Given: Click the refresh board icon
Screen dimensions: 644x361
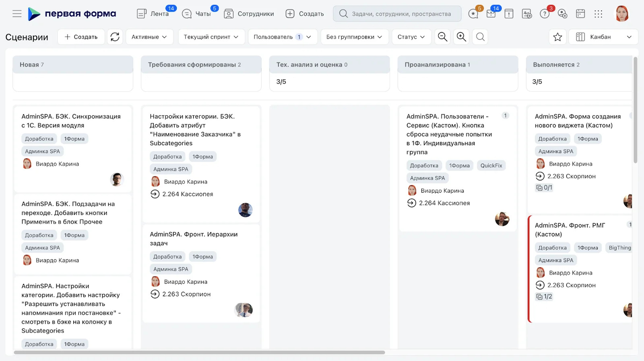Looking at the screenshot, I should click(x=115, y=37).
